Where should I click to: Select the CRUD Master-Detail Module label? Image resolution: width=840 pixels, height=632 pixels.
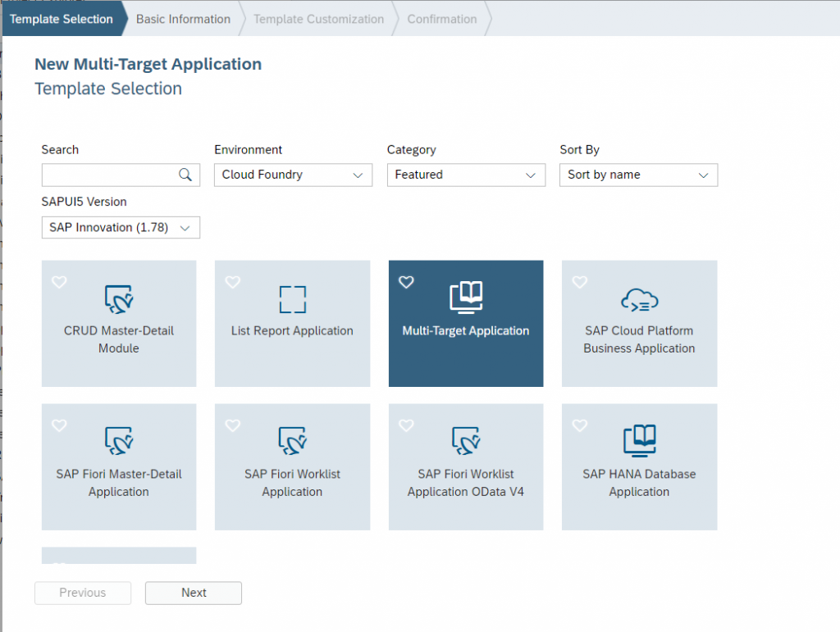(119, 340)
